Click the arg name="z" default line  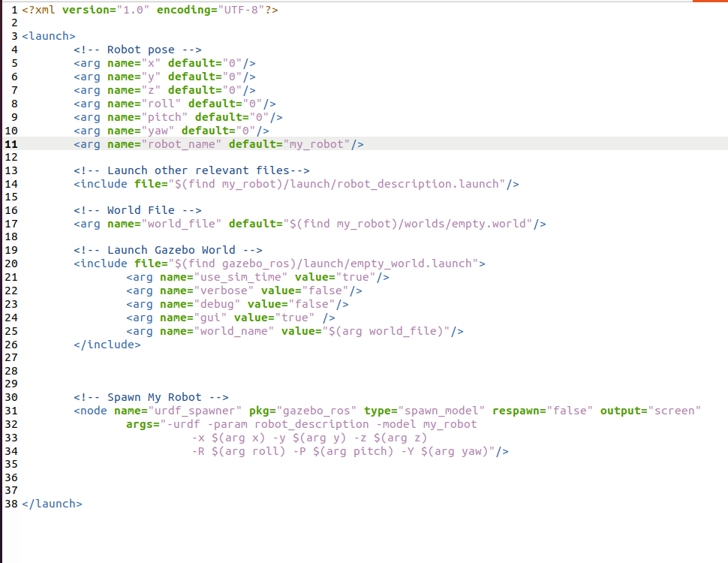click(164, 90)
